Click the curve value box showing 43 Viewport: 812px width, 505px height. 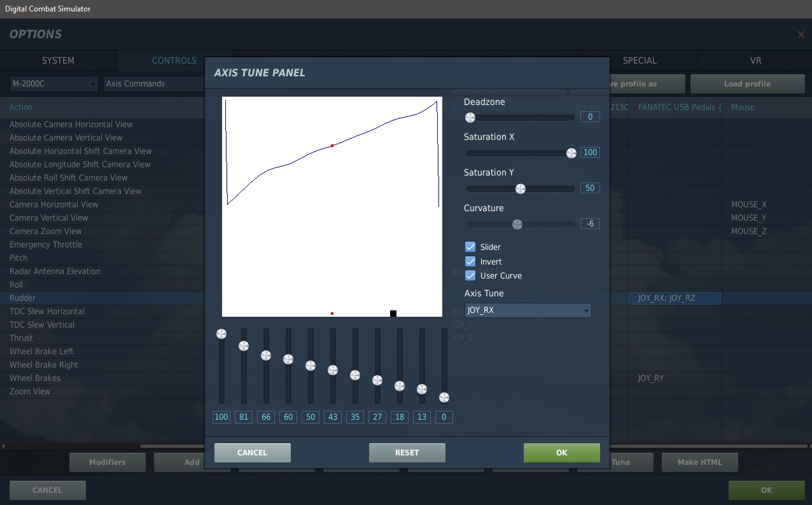point(333,417)
